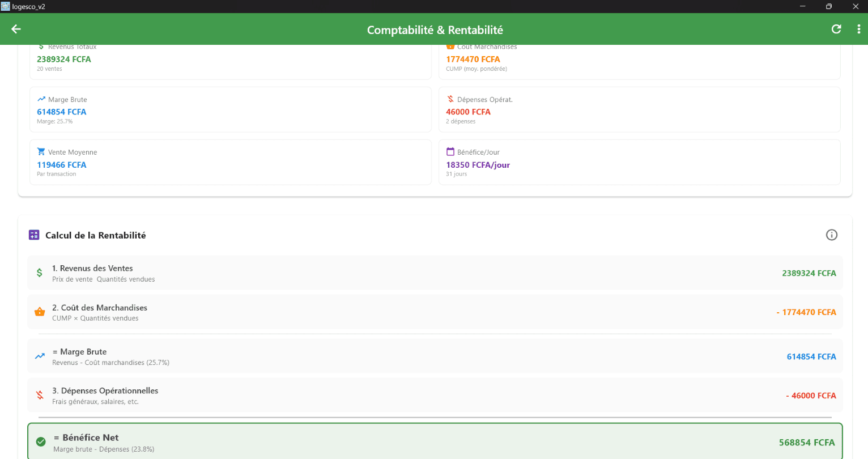The width and height of the screenshot is (868, 459).
Task: Click the 568854 FCFA net profit amount
Action: coord(807,443)
